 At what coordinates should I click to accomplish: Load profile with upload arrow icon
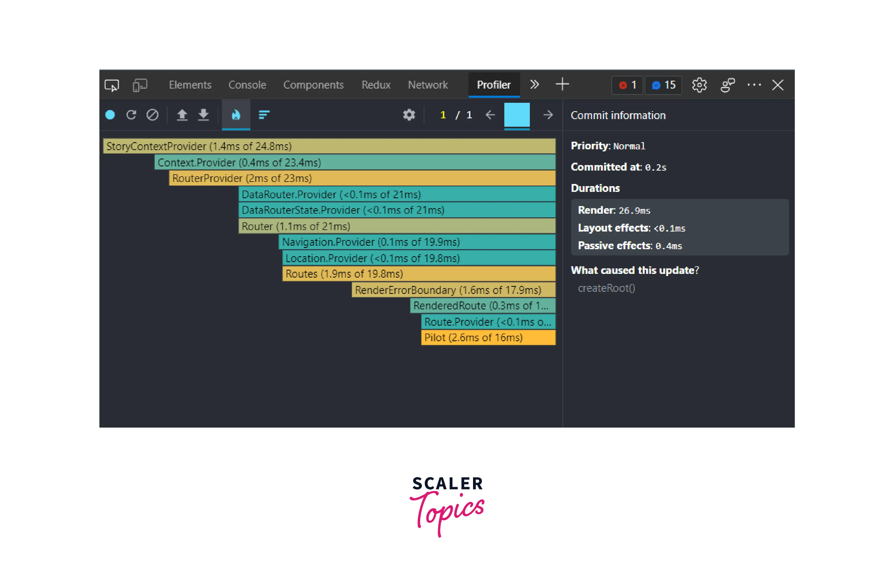pos(182,115)
